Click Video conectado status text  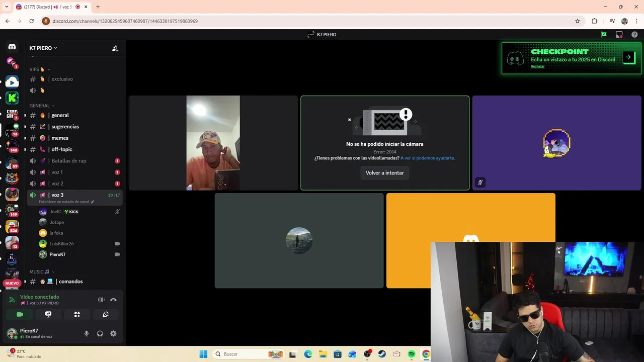tap(40, 297)
